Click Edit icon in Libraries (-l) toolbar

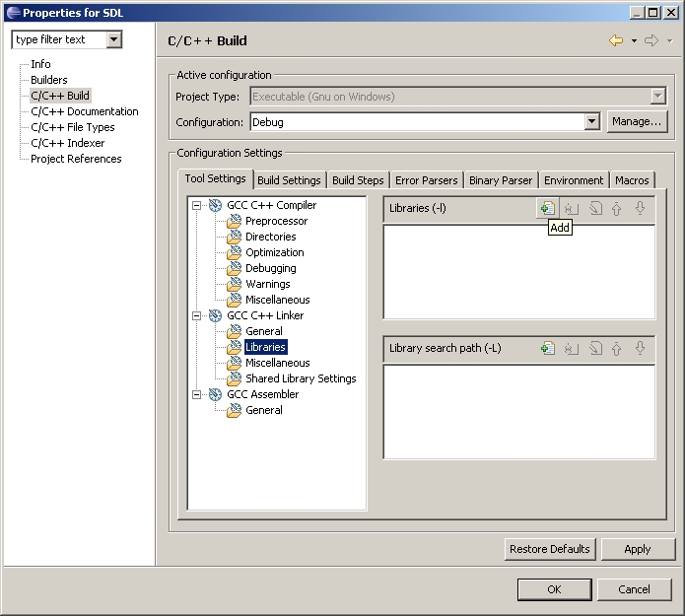point(594,208)
